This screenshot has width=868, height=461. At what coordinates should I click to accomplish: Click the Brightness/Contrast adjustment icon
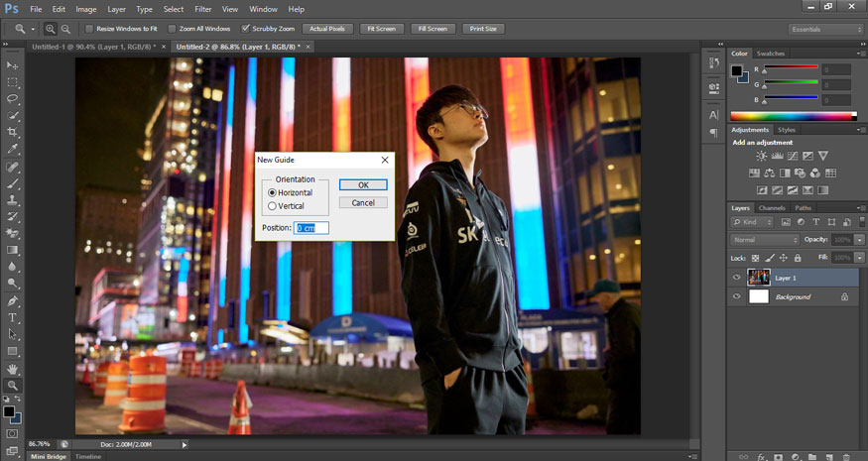761,156
